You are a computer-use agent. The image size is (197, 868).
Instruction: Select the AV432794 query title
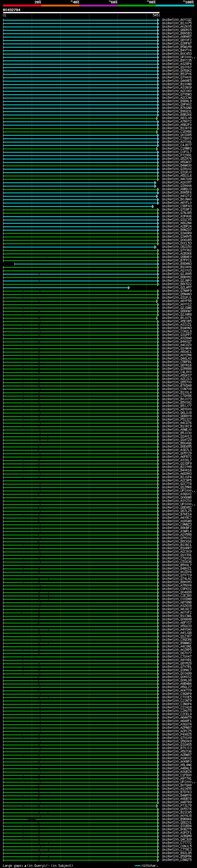tap(12, 10)
